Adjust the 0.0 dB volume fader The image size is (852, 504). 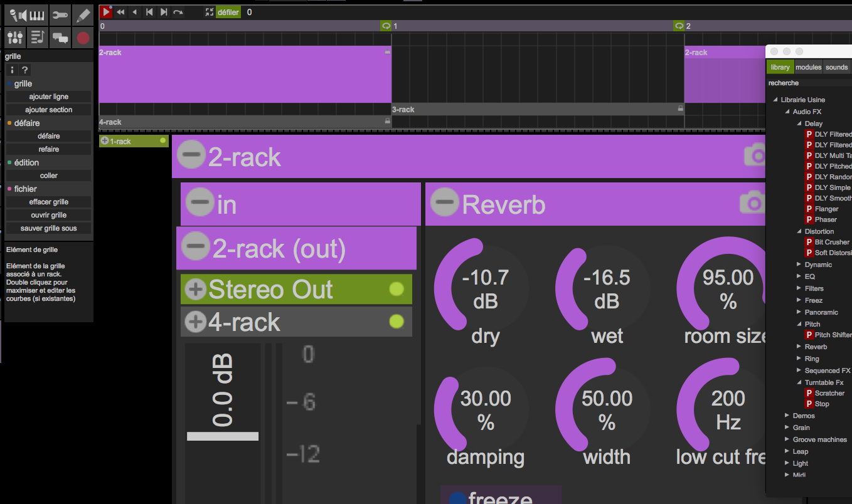[x=221, y=436]
